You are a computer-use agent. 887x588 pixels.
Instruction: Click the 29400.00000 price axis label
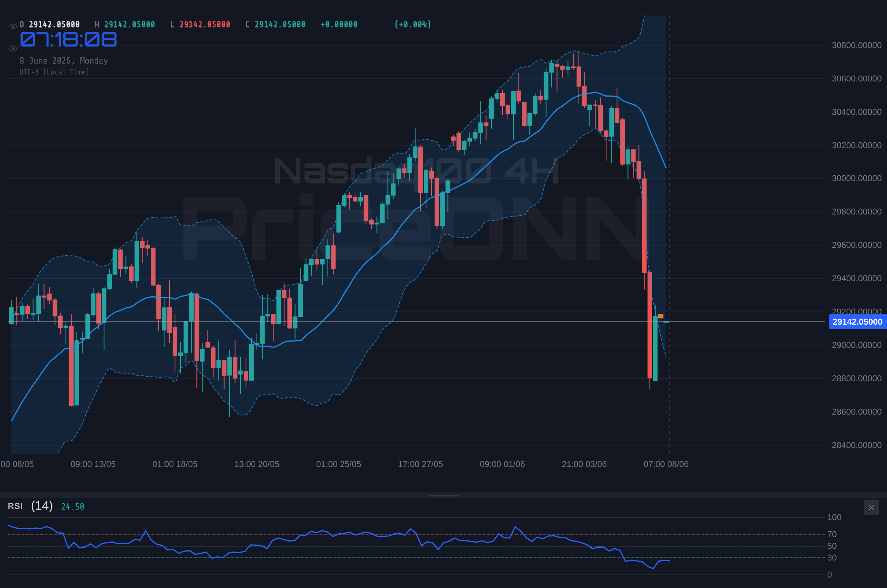[857, 278]
